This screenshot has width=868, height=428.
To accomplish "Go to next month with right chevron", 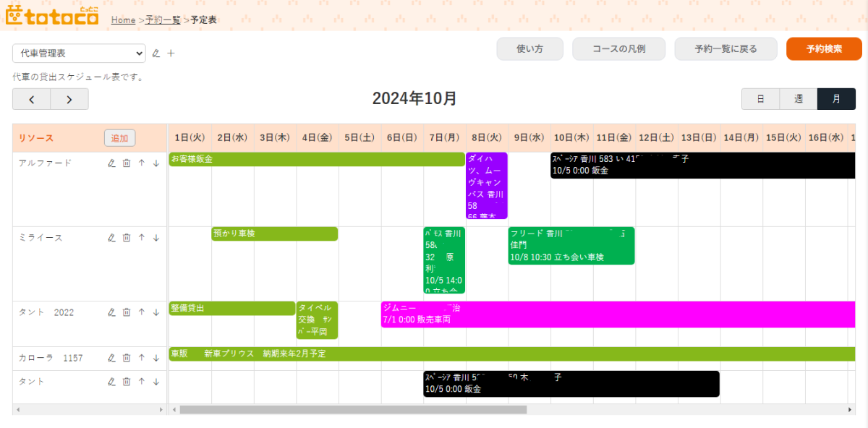I will click(69, 99).
